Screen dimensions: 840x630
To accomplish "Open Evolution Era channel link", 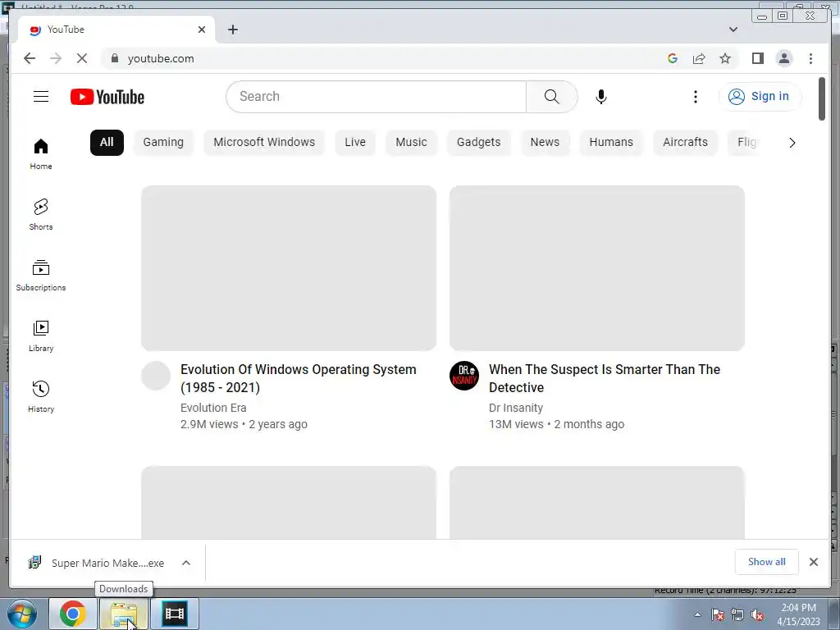I will tap(213, 408).
